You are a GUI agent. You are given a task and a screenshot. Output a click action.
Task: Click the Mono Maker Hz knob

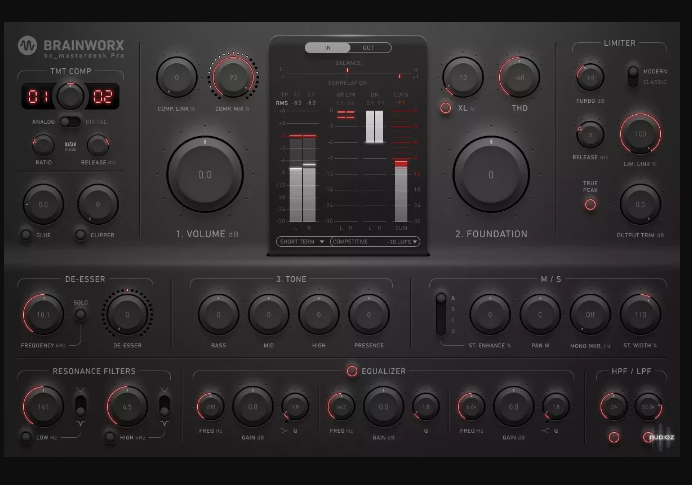point(590,315)
